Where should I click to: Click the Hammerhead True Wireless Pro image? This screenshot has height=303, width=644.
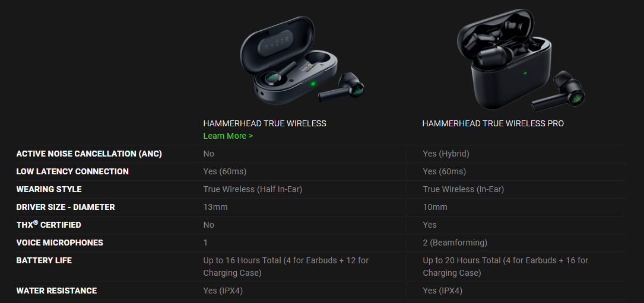(x=521, y=60)
